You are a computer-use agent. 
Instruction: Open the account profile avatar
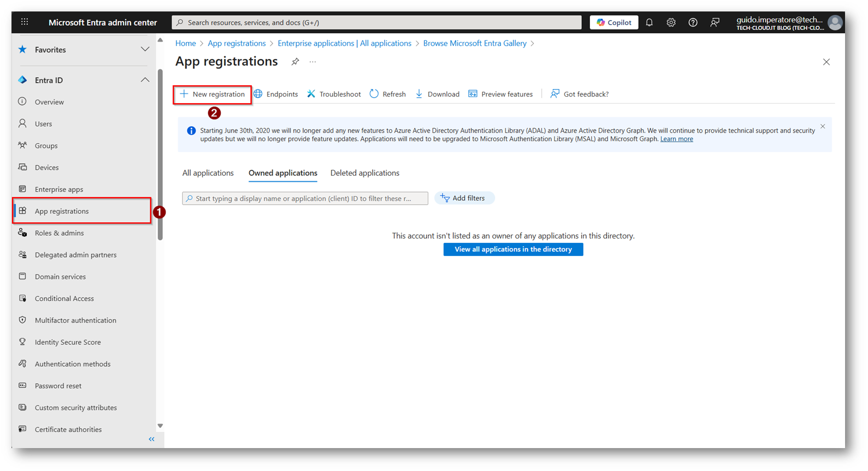tap(835, 22)
